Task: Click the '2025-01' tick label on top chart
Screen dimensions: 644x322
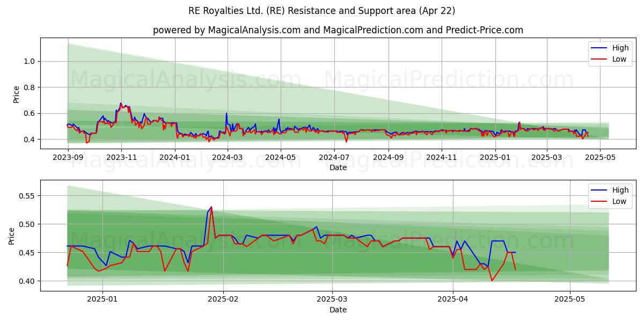Action: [496, 157]
